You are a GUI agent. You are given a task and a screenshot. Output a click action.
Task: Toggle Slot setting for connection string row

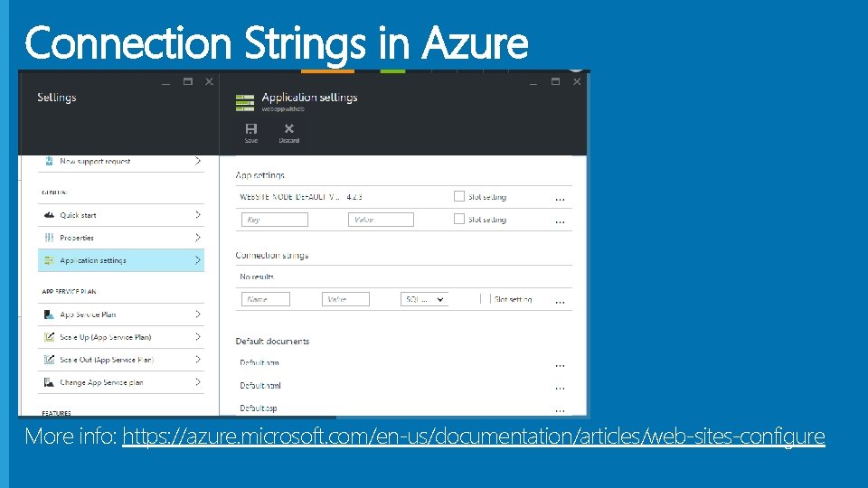486,299
